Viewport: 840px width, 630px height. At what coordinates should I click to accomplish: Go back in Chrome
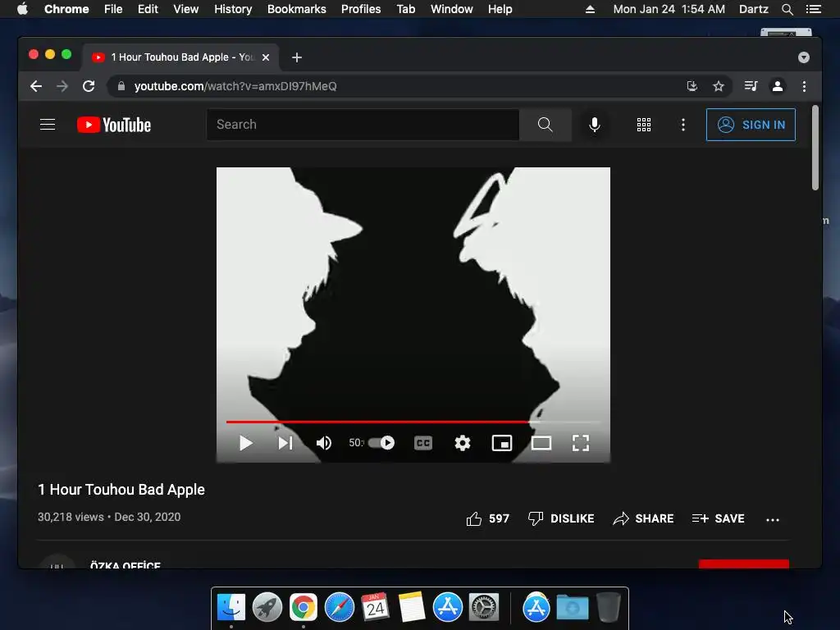click(36, 86)
